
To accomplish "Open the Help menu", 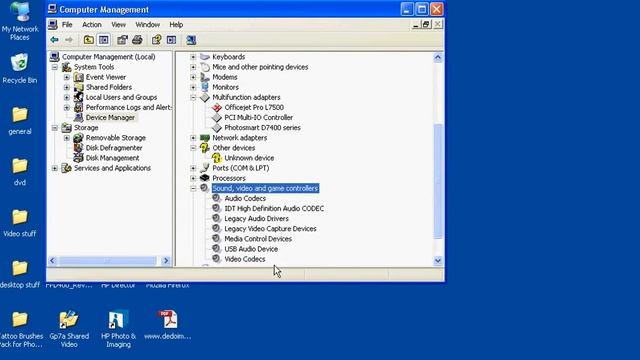I will coord(176,24).
